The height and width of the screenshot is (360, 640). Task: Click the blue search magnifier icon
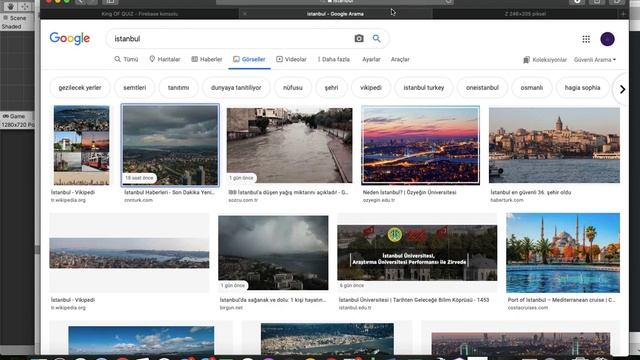coord(376,38)
